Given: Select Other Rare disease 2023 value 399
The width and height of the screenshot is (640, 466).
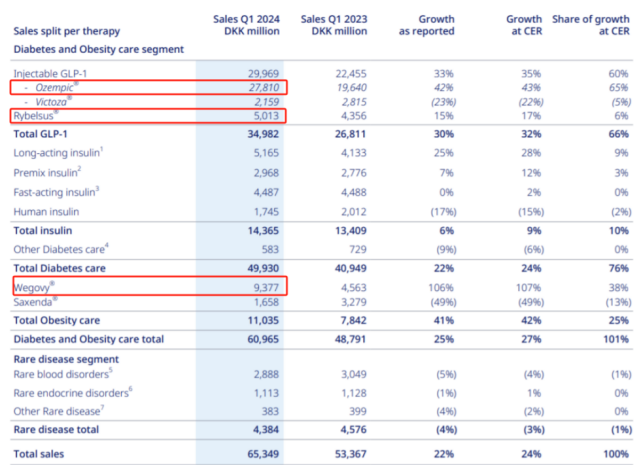Looking at the screenshot, I should [x=358, y=411].
